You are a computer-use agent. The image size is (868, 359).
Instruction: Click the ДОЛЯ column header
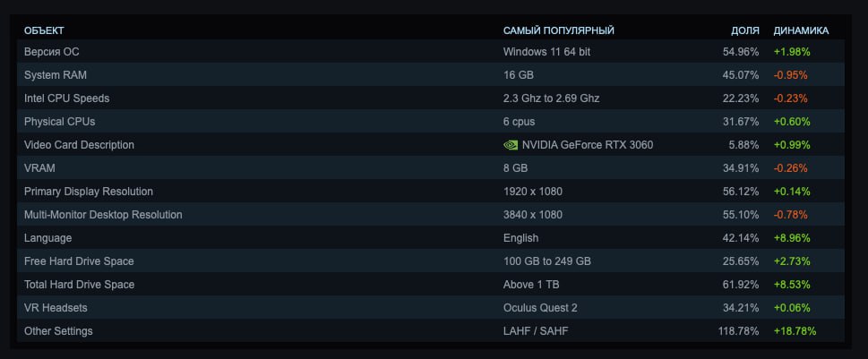pos(745,30)
